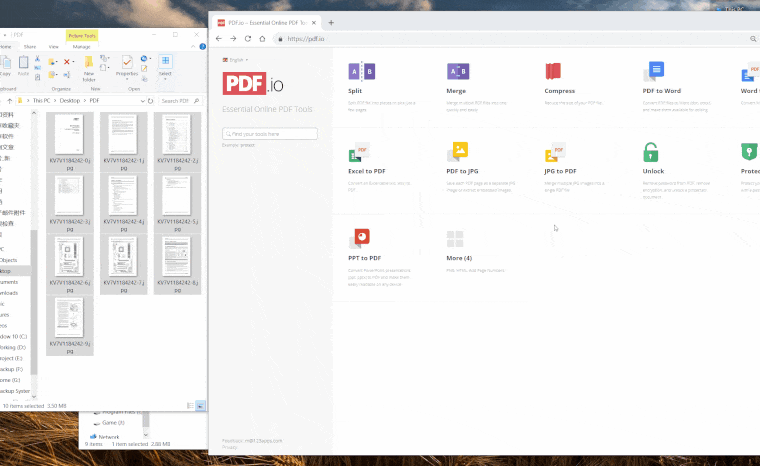Viewport: 760px width, 466px height.
Task: Click Explorer navigation pane scrollbar
Action: coord(34,302)
